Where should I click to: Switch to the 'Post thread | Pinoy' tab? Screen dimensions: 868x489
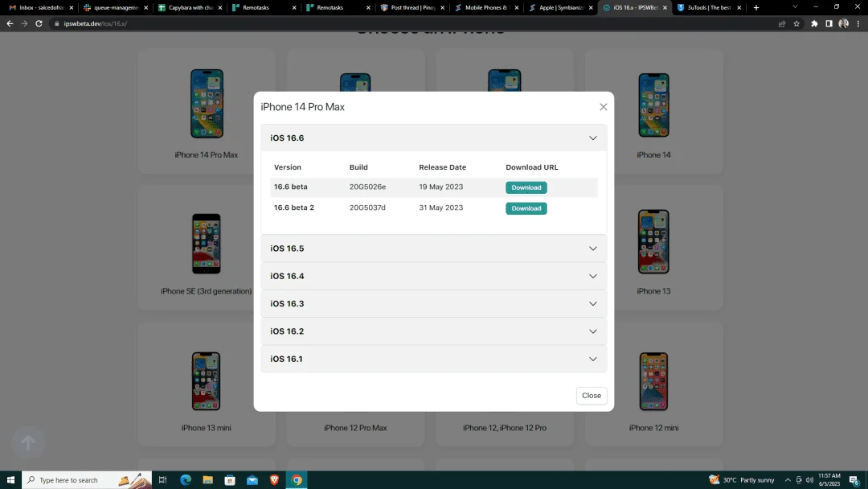pyautogui.click(x=411, y=8)
